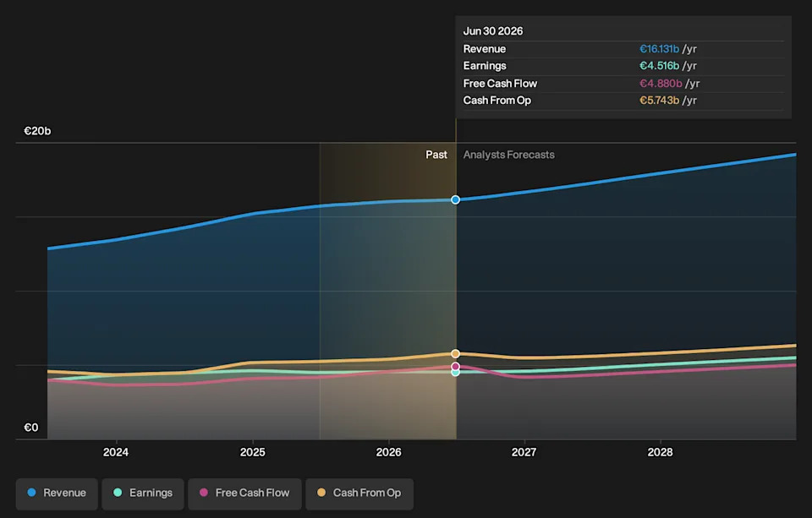Click the €20b axis label

coord(37,131)
